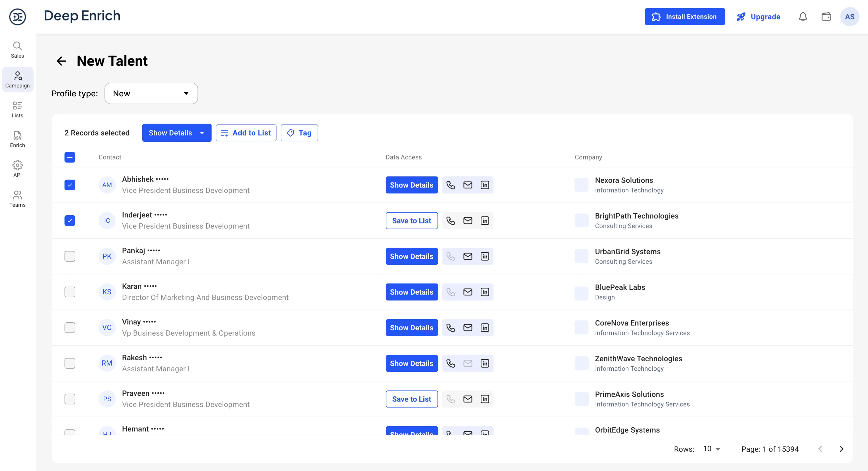Toggle the select-all header checkbox
Screen dimensions: 868x471
click(x=70, y=157)
